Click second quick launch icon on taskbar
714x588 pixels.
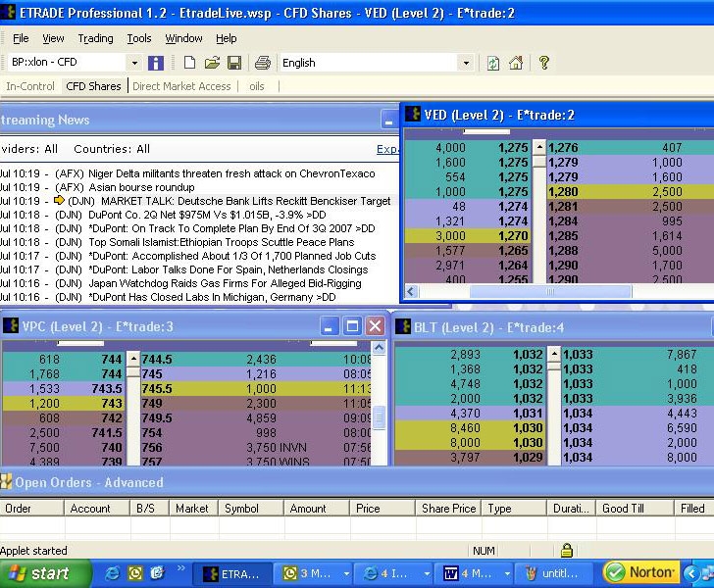pos(134,573)
